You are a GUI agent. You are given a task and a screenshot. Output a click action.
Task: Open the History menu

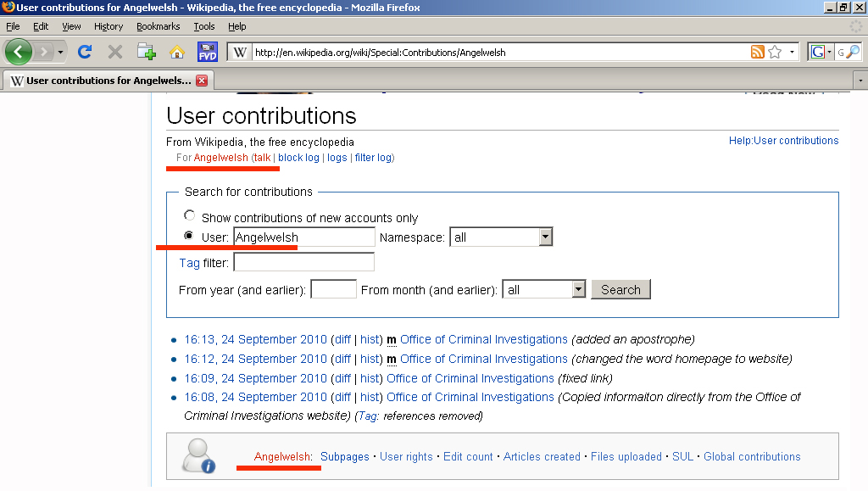108,26
